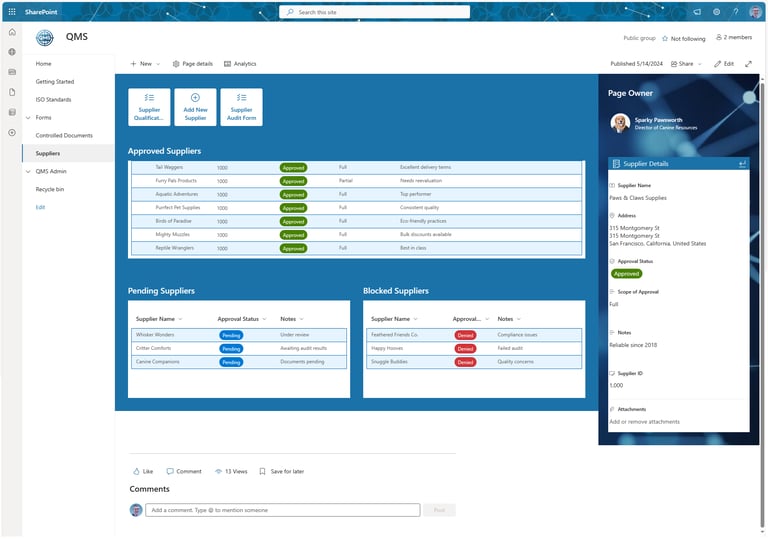Open the news icon in left app bar
Image resolution: width=768 pixels, height=539 pixels.
[12, 72]
